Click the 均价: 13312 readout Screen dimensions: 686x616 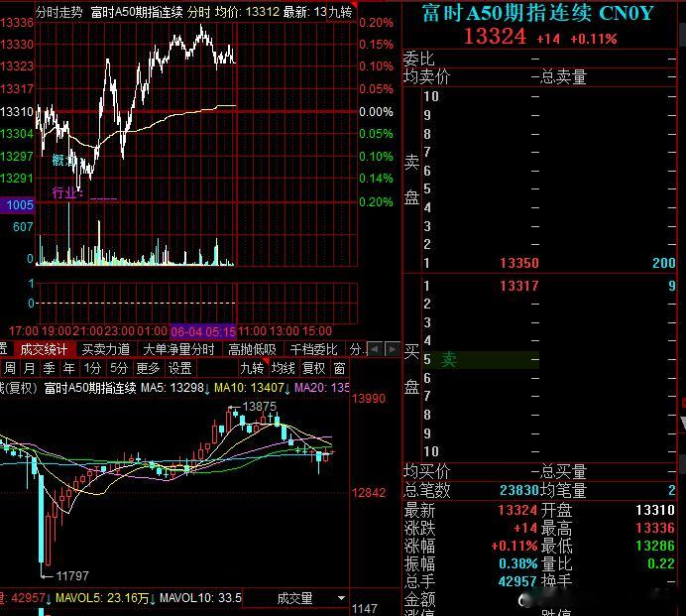click(x=247, y=12)
